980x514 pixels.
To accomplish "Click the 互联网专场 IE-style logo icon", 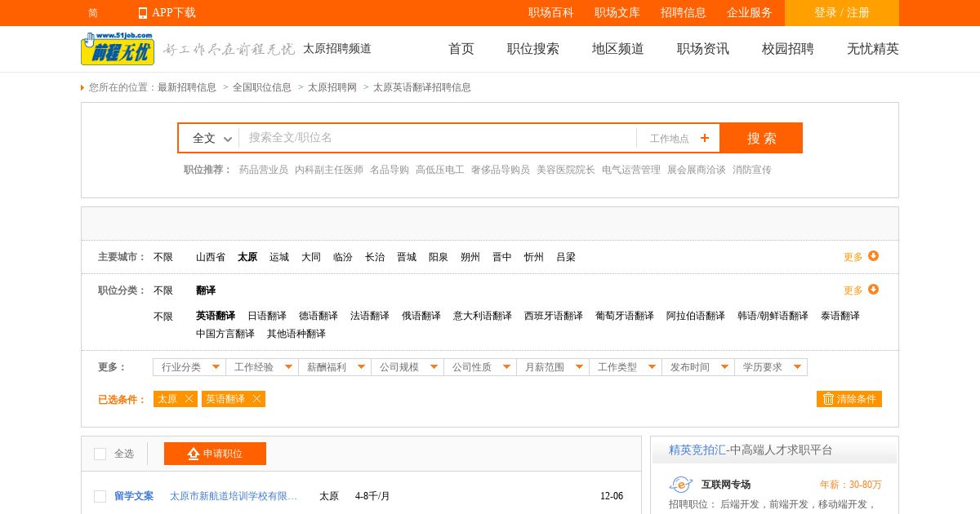I will pos(681,485).
